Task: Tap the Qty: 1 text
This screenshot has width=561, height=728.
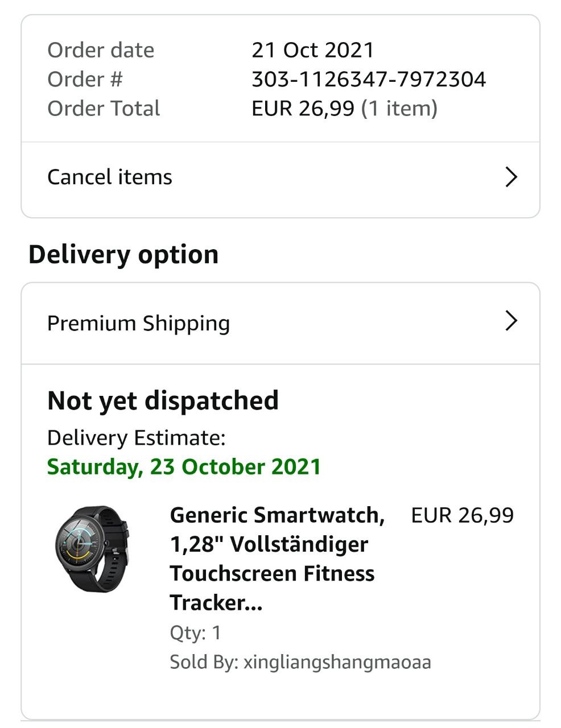Action: (195, 632)
